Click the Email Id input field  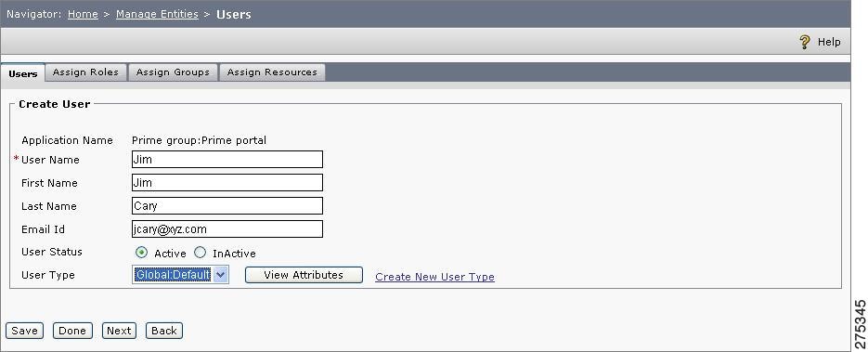(x=227, y=229)
